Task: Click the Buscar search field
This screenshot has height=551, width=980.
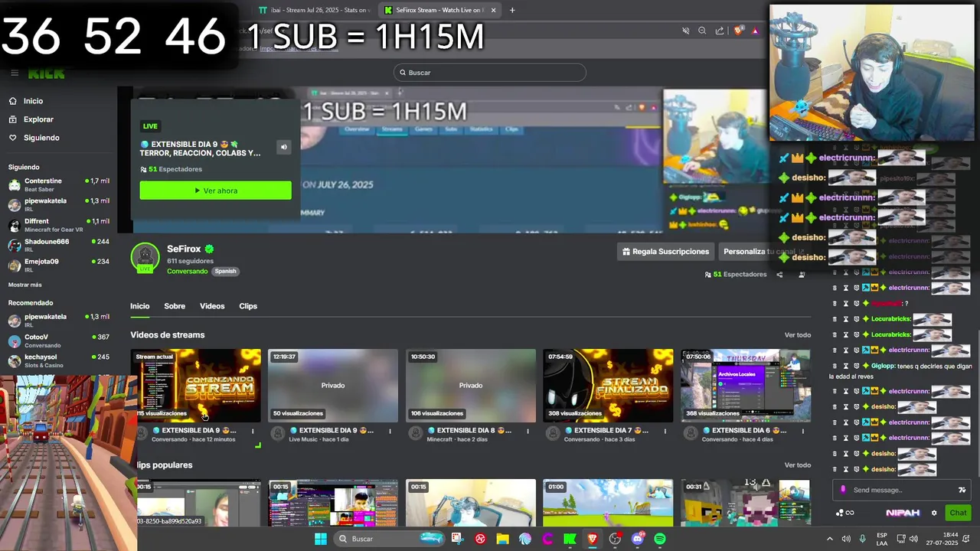Action: 490,73
